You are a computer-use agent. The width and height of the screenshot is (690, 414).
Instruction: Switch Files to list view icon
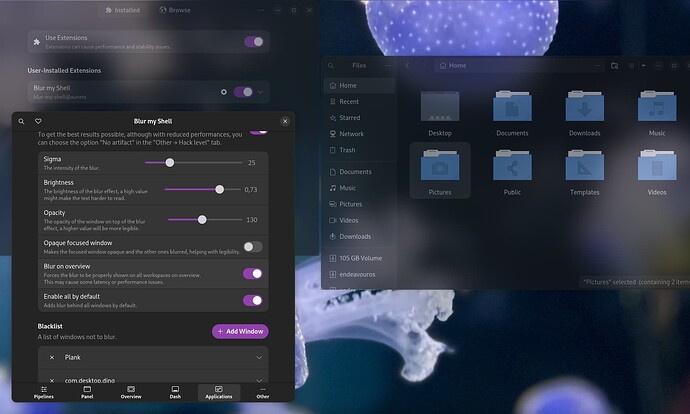[x=631, y=66]
